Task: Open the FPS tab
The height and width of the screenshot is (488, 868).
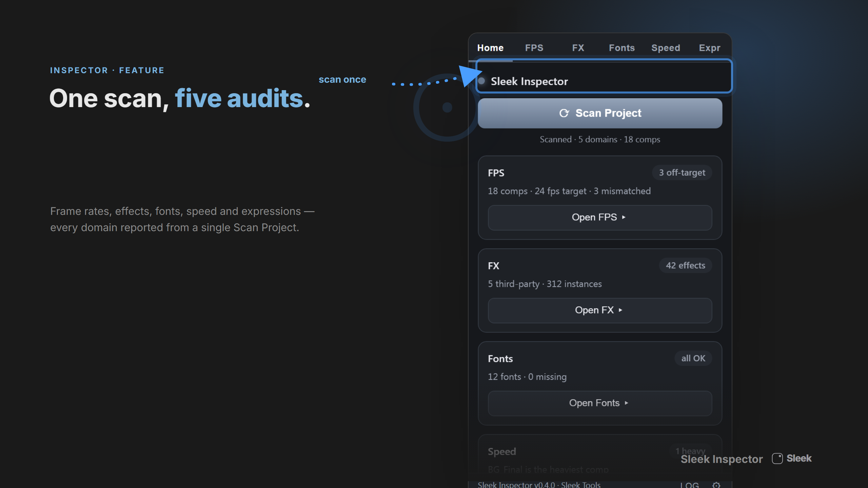Action: pos(534,48)
